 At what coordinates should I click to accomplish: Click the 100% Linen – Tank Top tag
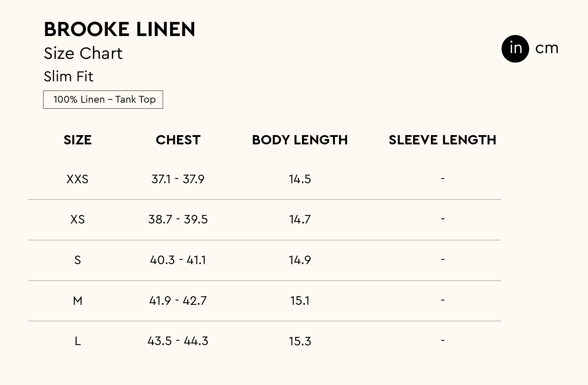(103, 99)
